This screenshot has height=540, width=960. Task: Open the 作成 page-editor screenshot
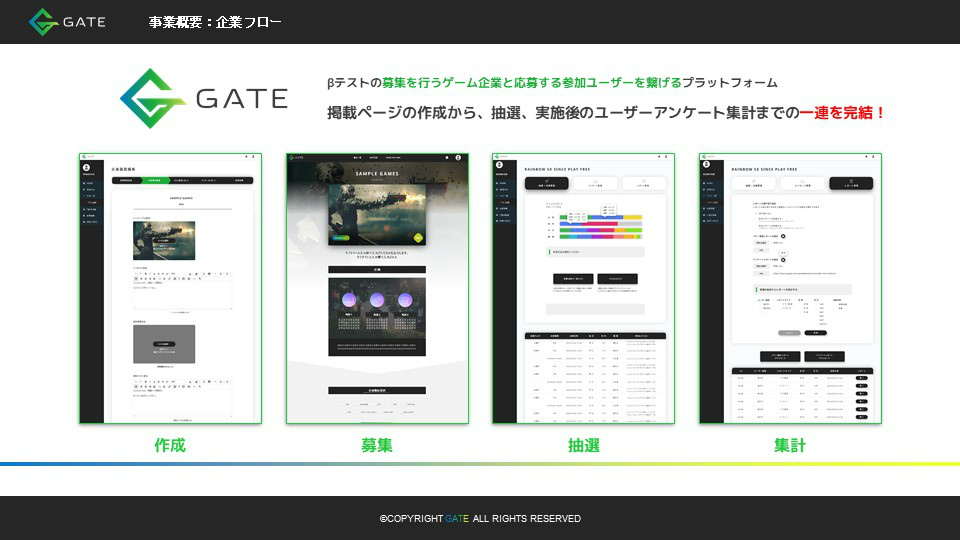pyautogui.click(x=170, y=288)
